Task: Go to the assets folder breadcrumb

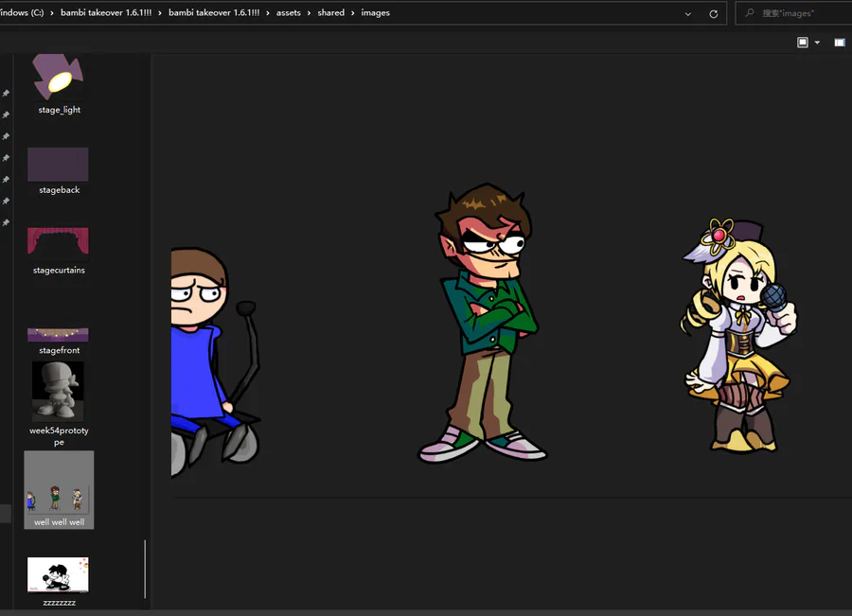Action: click(x=289, y=12)
